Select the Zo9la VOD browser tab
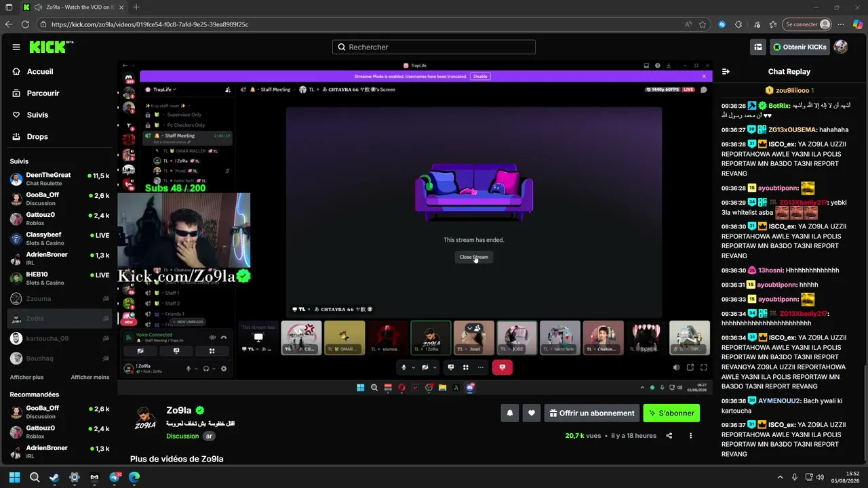 point(73,7)
